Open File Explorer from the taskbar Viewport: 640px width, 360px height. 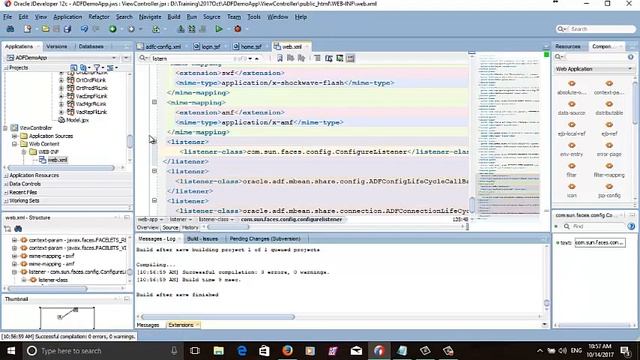[x=218, y=351]
